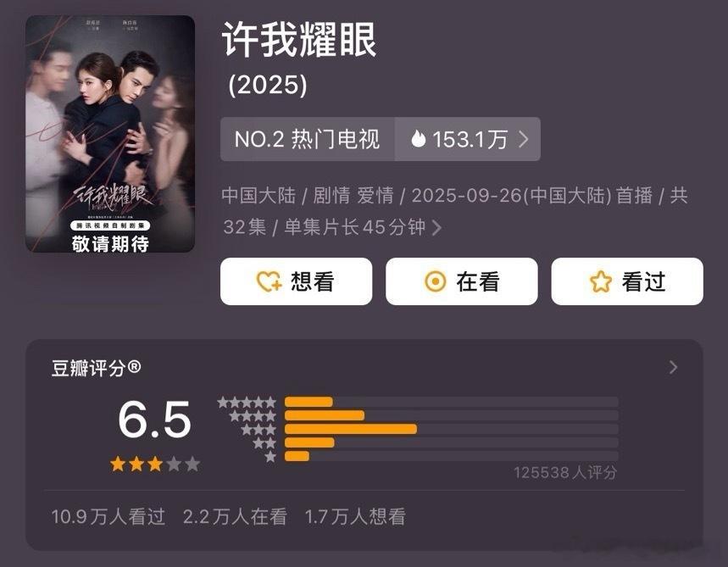Open the 许我耀眼 poster thumbnail

click(110, 134)
